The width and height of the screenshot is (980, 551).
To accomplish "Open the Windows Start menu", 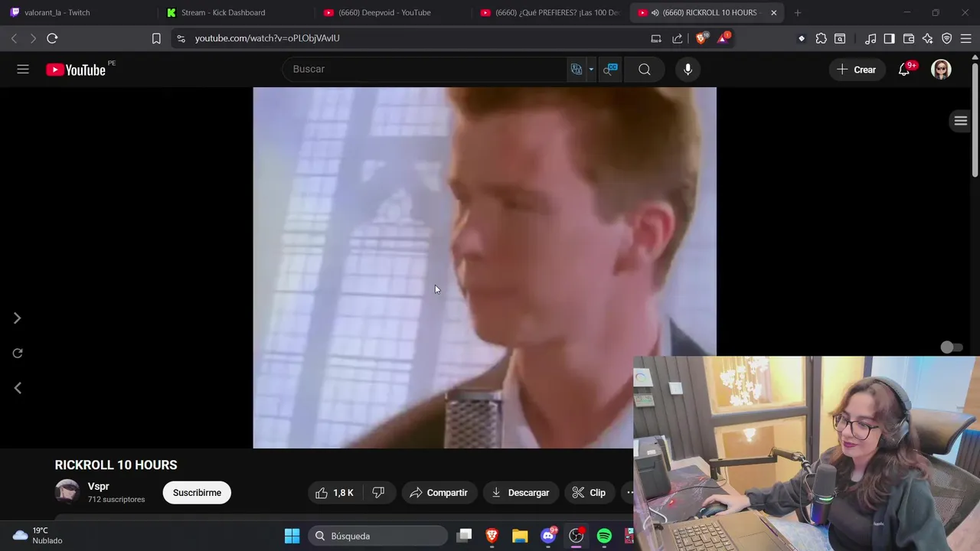I will (292, 536).
